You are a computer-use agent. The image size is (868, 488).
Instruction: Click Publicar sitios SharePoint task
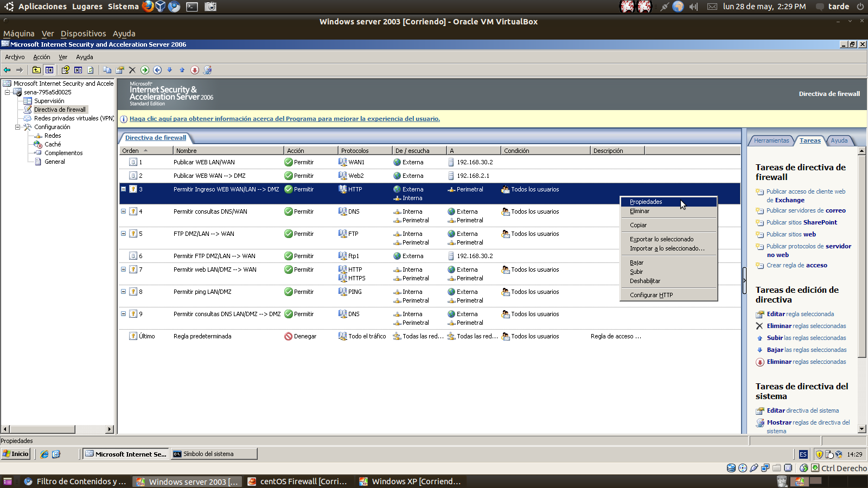pos(801,222)
